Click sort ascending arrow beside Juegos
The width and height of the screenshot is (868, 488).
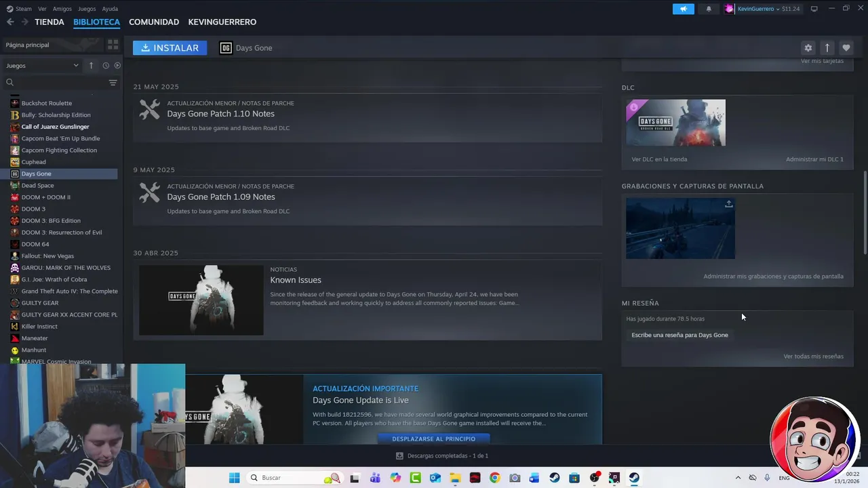point(91,65)
